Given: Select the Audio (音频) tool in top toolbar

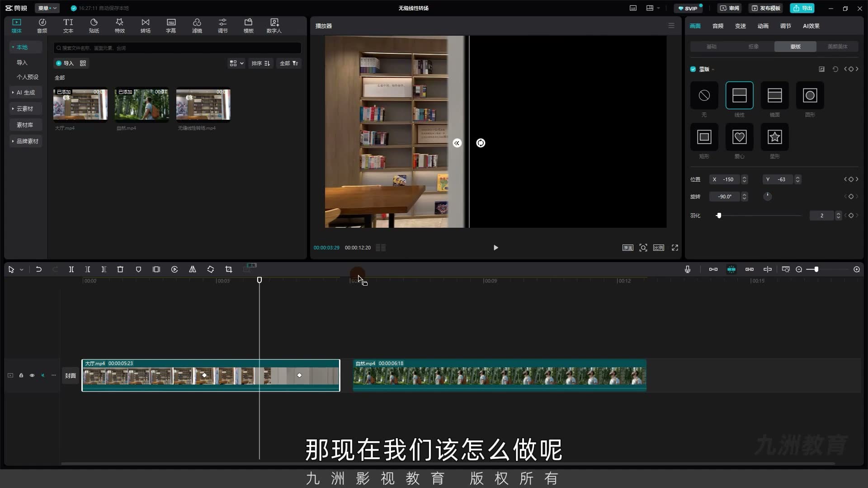Looking at the screenshot, I should point(42,26).
